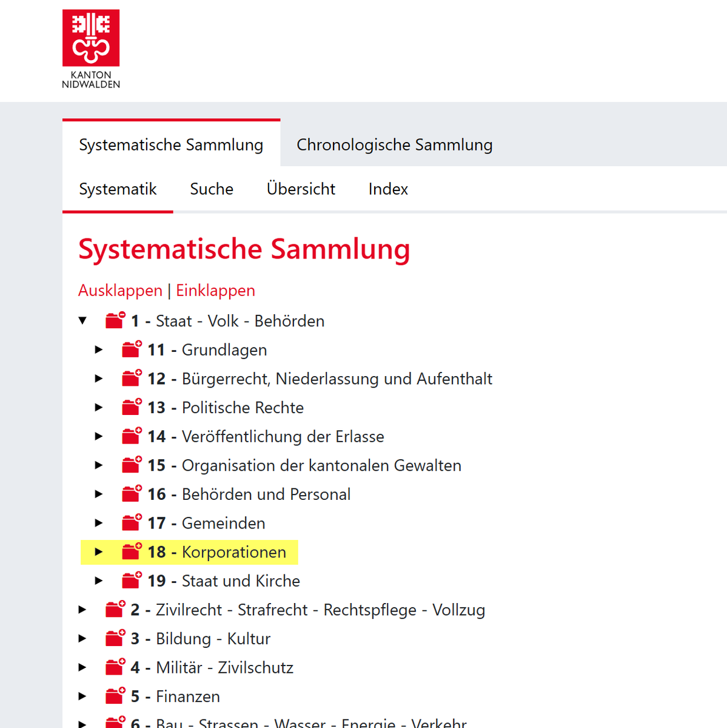Viewport: 727px width, 728px height.
Task: Open the folder icon beside 18 Korporationen
Action: [x=131, y=551]
